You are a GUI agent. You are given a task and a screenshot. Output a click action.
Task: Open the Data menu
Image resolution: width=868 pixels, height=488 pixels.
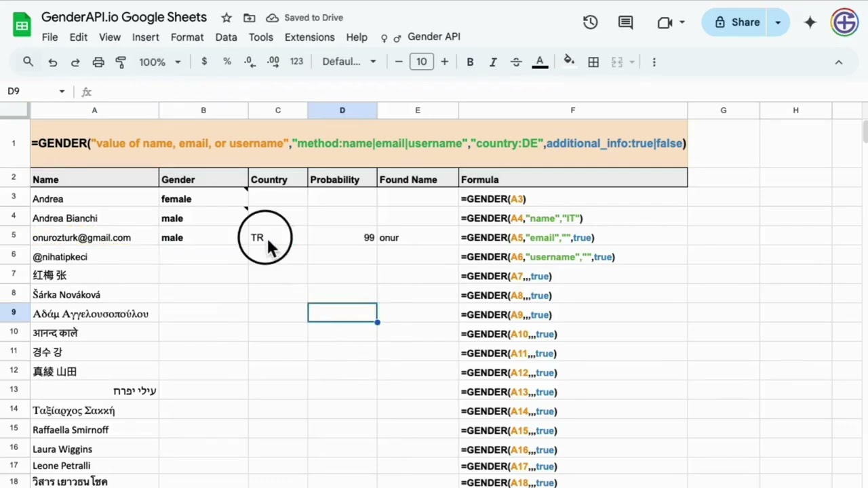coord(226,37)
